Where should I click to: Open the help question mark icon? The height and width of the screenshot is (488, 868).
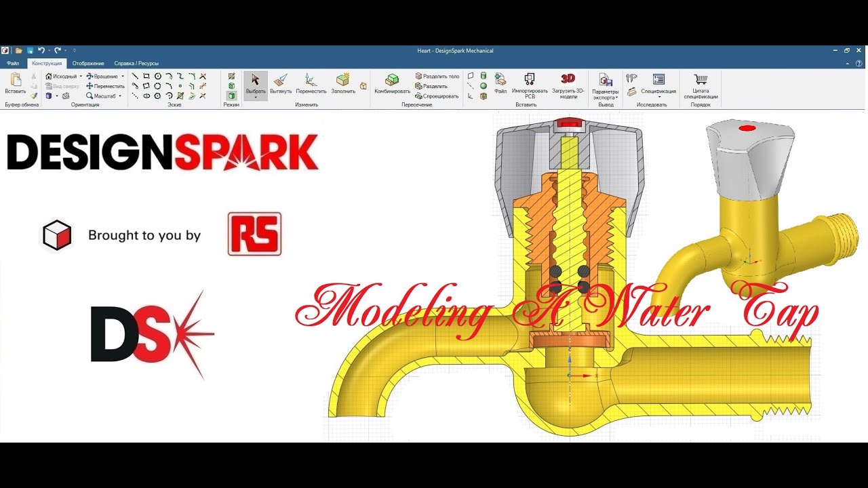click(x=861, y=62)
